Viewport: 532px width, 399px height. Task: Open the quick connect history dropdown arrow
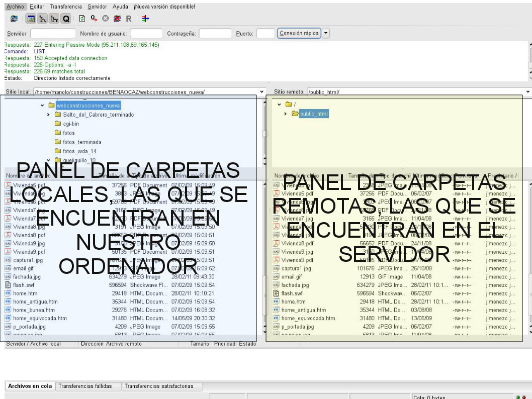click(x=326, y=34)
